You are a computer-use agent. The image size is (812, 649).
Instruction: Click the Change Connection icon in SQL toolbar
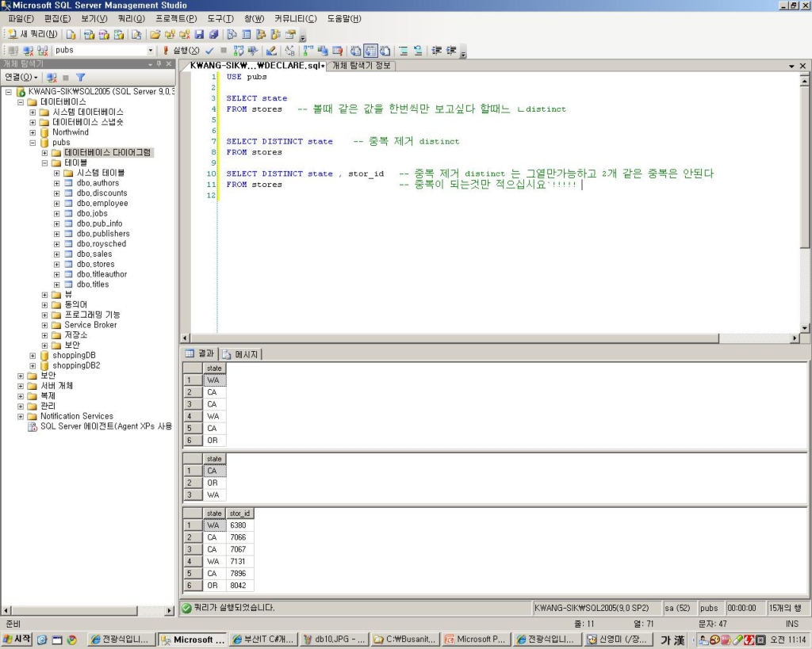[43, 50]
